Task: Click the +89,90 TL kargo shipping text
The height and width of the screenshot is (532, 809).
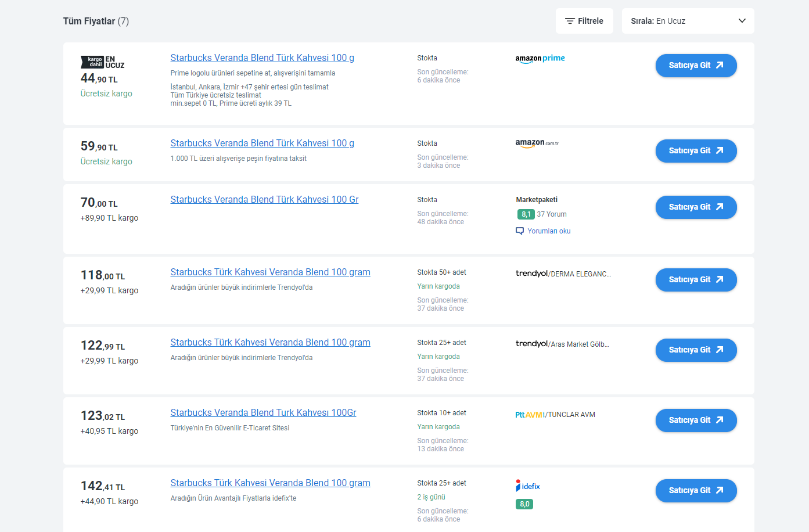Action: [109, 218]
